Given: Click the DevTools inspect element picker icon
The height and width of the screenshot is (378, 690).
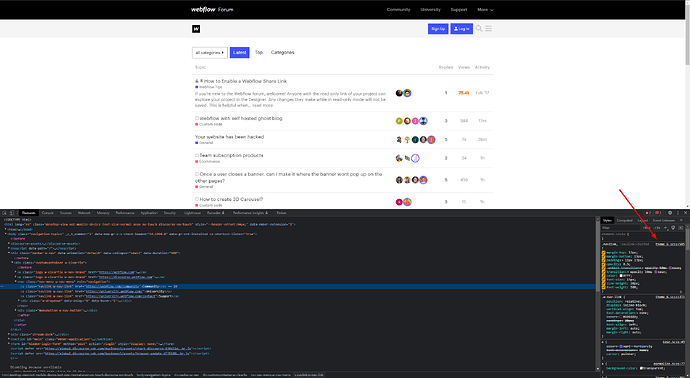Looking at the screenshot, I should pyautogui.click(x=4, y=213).
